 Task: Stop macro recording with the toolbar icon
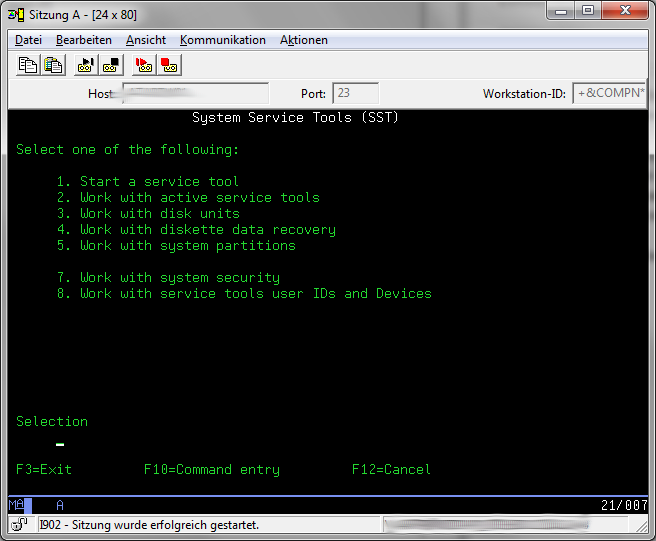pos(111,65)
